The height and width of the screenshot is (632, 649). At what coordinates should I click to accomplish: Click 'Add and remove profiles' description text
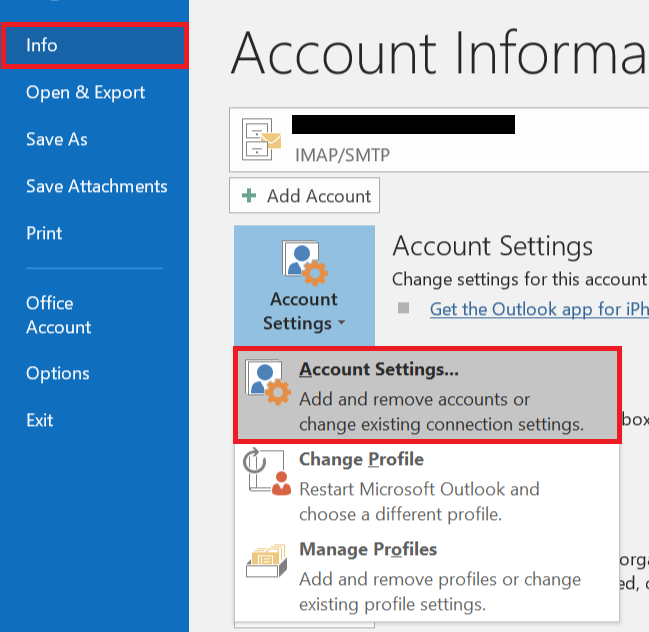click(x=440, y=592)
